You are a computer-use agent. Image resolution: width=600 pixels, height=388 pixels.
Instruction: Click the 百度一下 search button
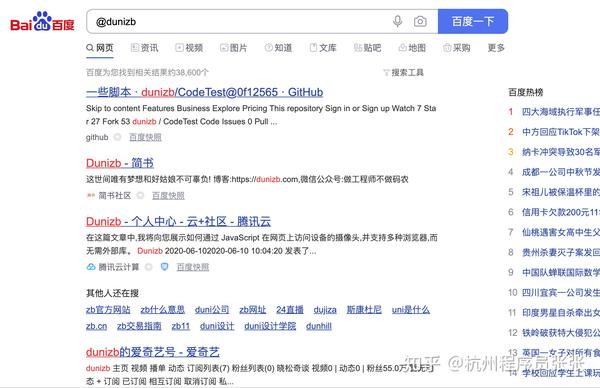[473, 21]
